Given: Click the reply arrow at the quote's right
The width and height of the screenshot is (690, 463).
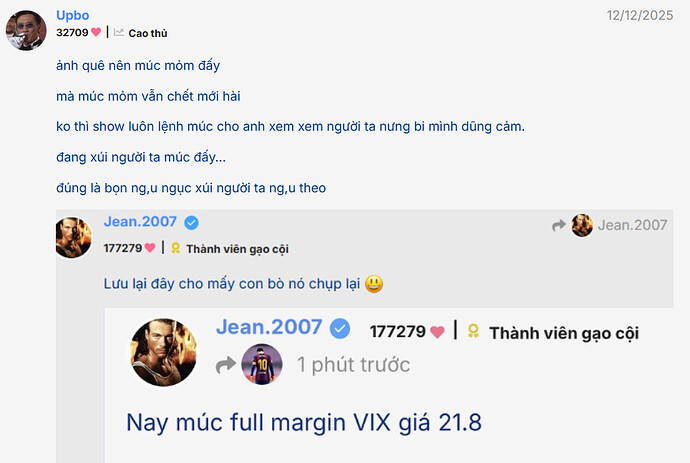Looking at the screenshot, I should (559, 225).
